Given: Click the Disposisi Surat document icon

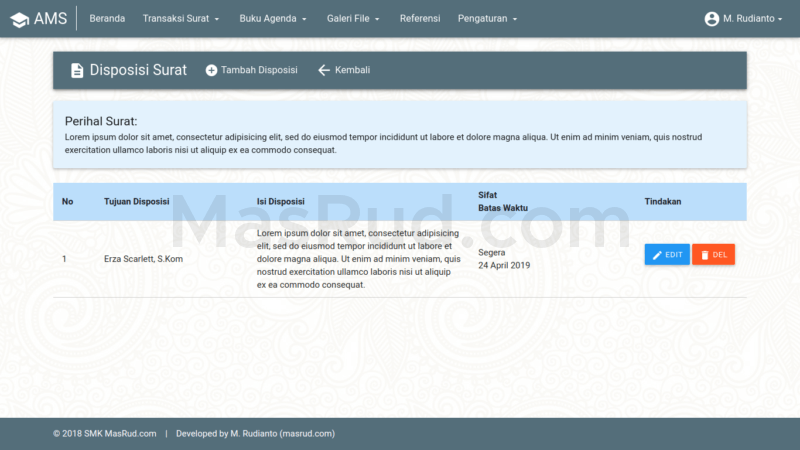Looking at the screenshot, I should pos(77,70).
